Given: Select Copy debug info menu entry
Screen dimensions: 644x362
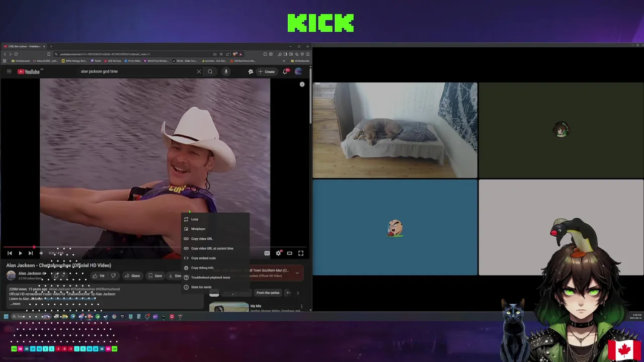Looking at the screenshot, I should coord(215,267).
